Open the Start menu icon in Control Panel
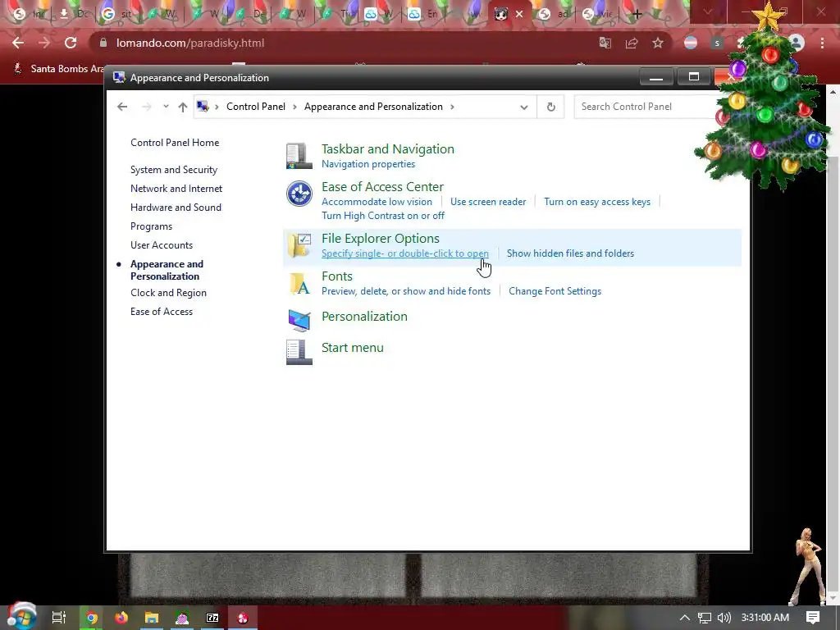840x630 pixels. [299, 352]
